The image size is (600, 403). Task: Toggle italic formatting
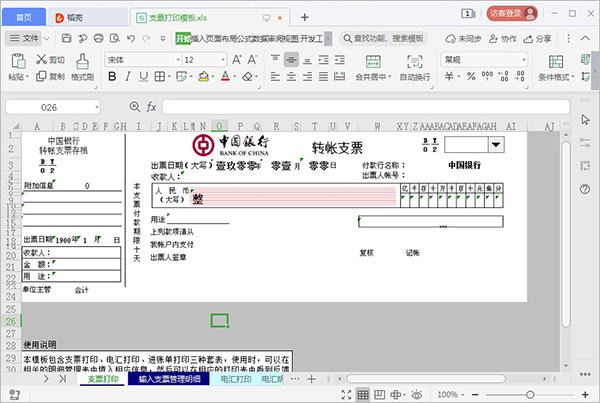click(127, 76)
